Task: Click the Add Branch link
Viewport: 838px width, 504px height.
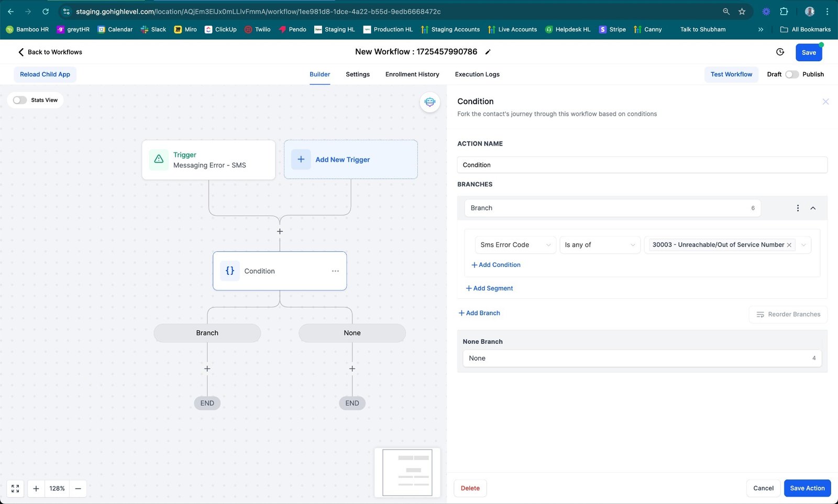Action: coord(479,313)
